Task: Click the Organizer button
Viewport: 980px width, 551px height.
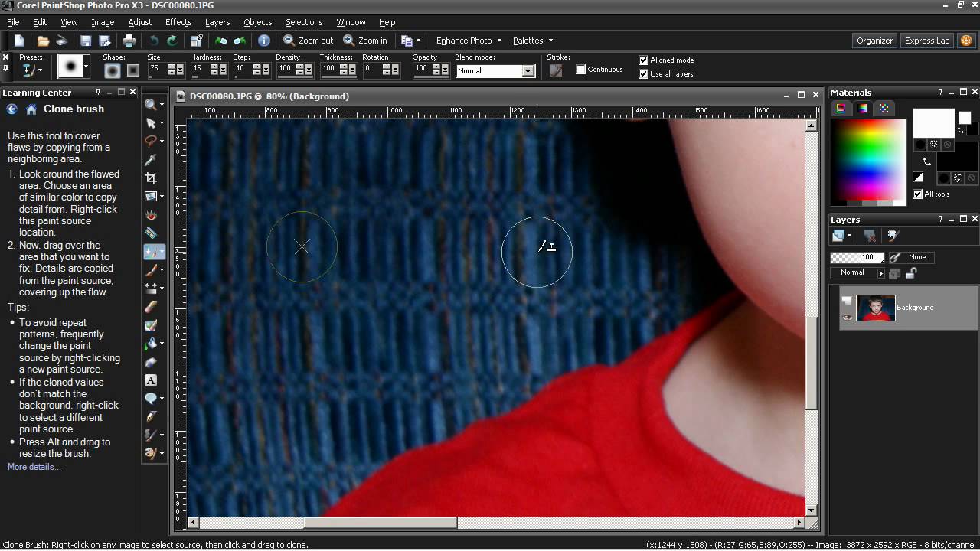Action: tap(874, 41)
